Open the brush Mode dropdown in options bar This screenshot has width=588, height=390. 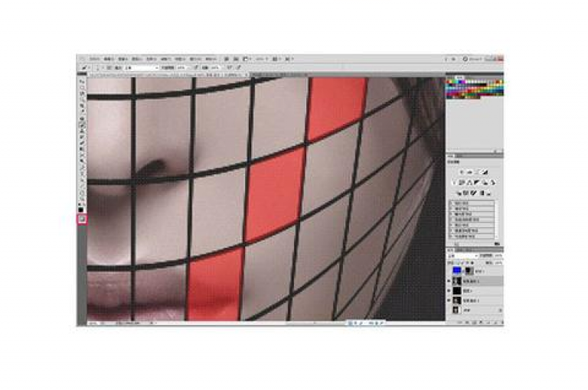tap(142, 67)
